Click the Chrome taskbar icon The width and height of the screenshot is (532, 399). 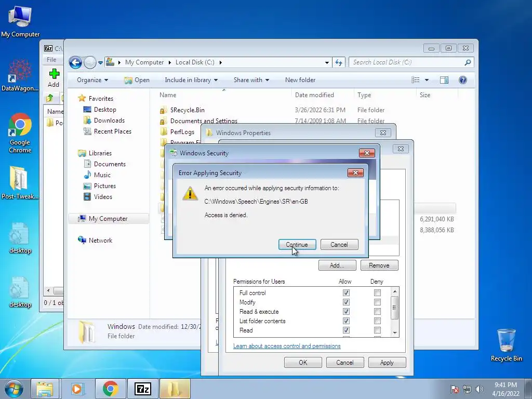tap(111, 389)
